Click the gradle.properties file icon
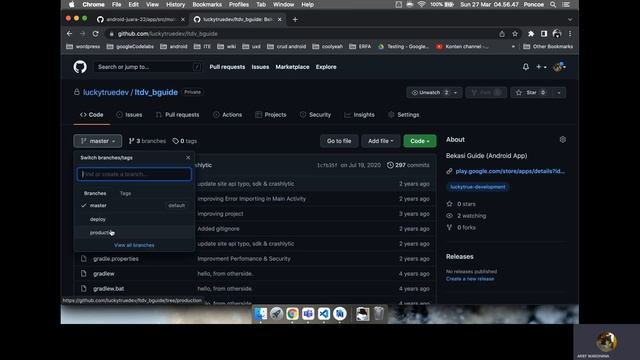 [x=84, y=259]
